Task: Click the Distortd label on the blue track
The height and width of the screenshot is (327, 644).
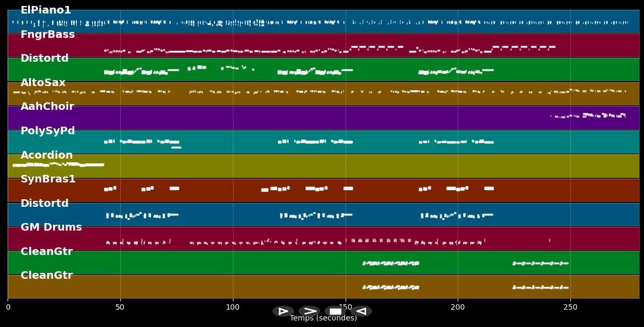Action: pyautogui.click(x=44, y=204)
